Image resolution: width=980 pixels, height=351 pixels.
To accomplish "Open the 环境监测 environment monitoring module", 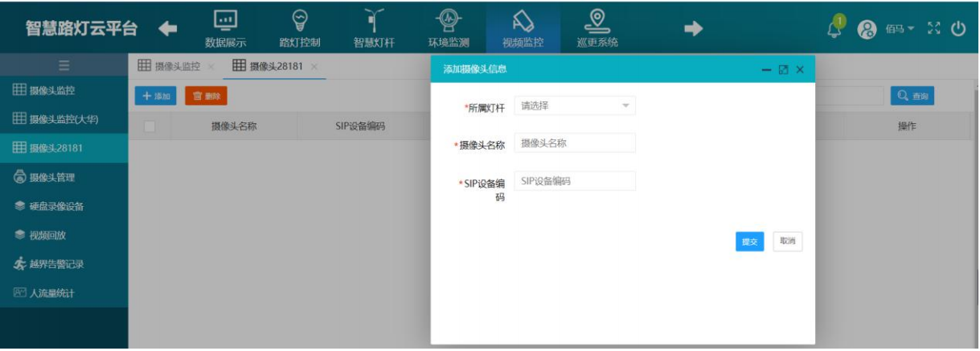I will pos(448,29).
